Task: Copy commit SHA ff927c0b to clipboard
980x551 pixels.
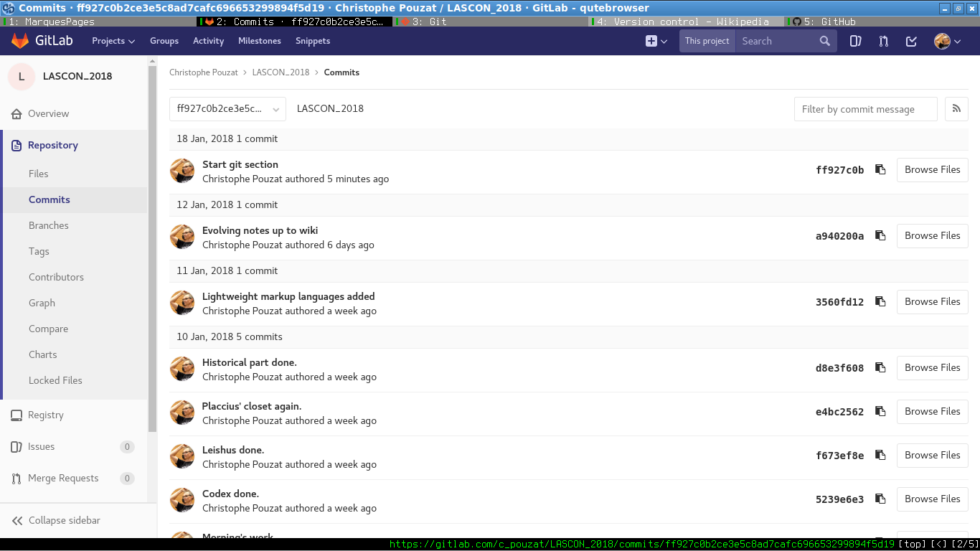Action: coord(880,170)
